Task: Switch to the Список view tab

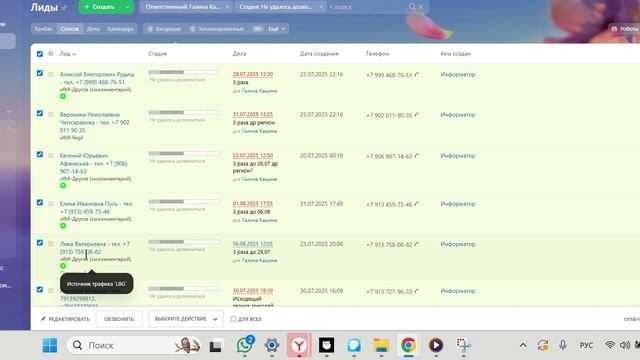Action: tap(70, 29)
